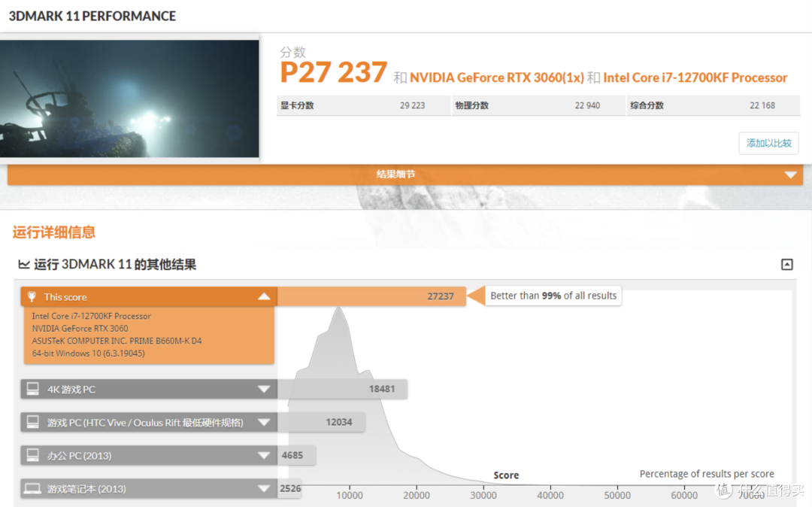Click the NVIDIA GeForce RTX 3060 detail line
Image resolution: width=812 pixels, height=507 pixels.
(80, 328)
